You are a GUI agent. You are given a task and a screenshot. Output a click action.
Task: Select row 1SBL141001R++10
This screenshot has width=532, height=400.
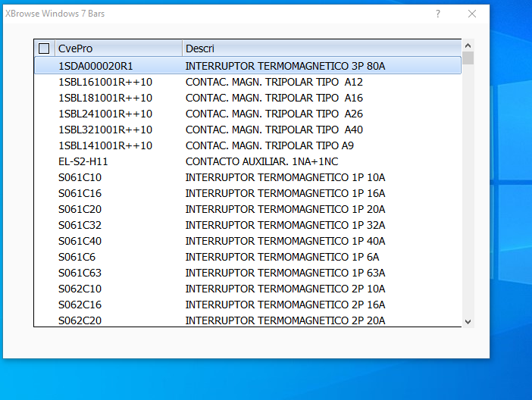[248, 145]
